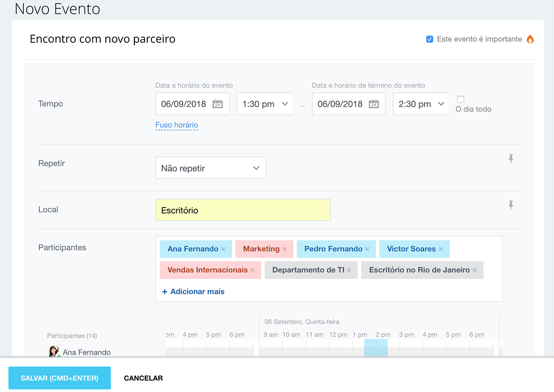Uncheck 'Este evento é importante' checkbox
Viewport: 554px width, 392px height.
429,39
